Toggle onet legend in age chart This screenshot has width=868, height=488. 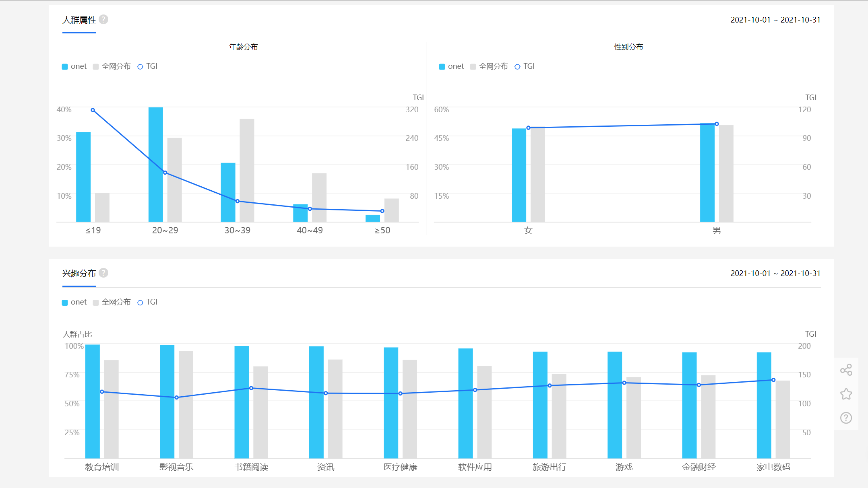pyautogui.click(x=74, y=66)
